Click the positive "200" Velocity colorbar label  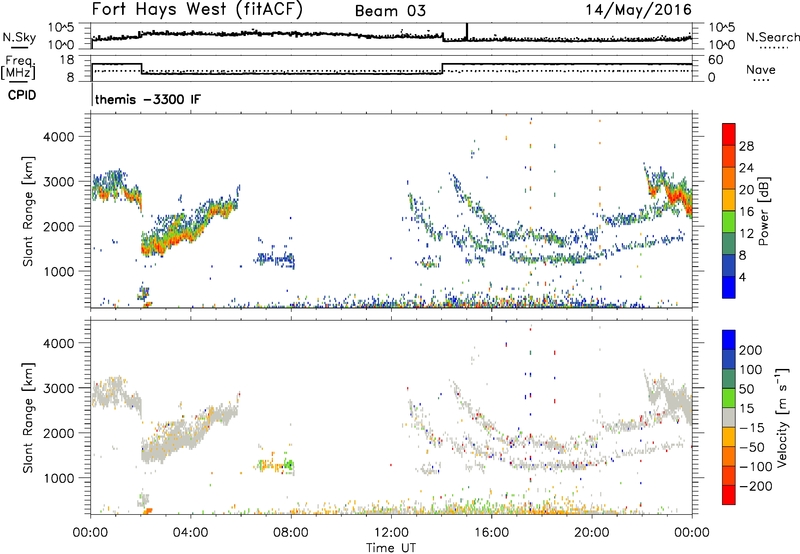(751, 350)
